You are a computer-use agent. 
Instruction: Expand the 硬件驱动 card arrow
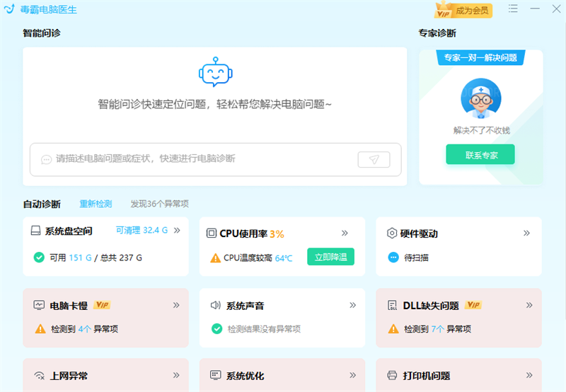point(526,233)
